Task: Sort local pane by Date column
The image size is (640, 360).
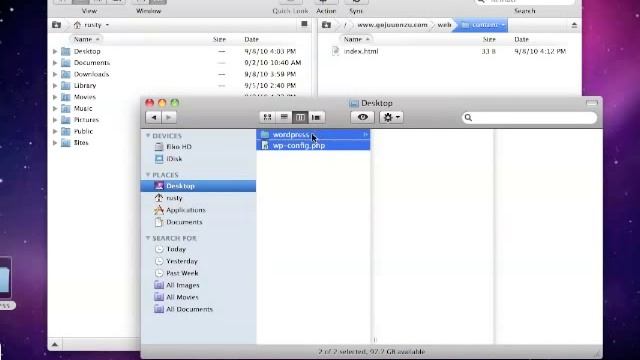Action: tap(251, 39)
